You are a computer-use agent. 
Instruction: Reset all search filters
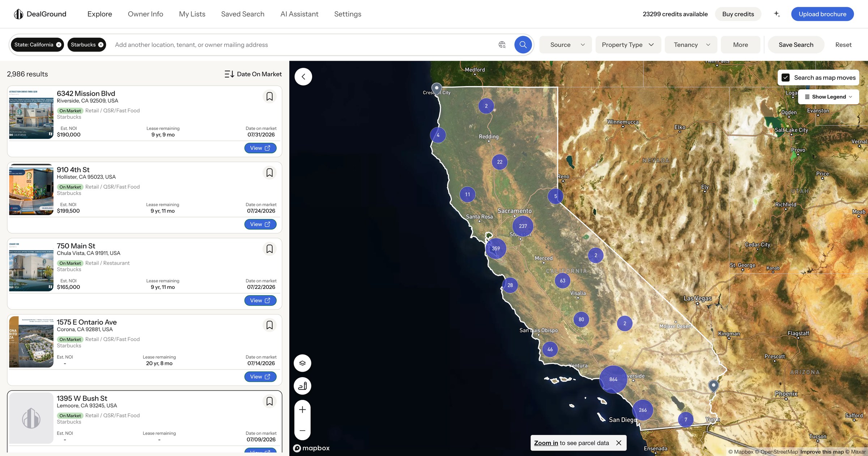coord(843,45)
